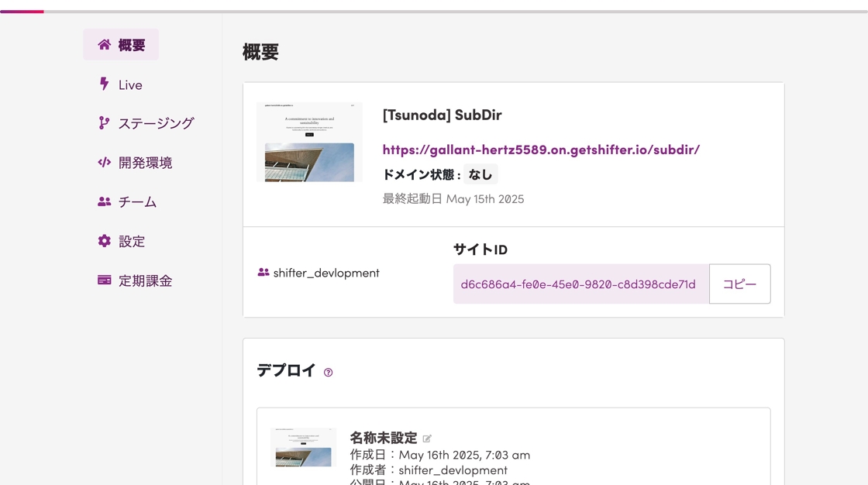
Task: Click the credit card icon for 定期課金
Action: coord(104,280)
